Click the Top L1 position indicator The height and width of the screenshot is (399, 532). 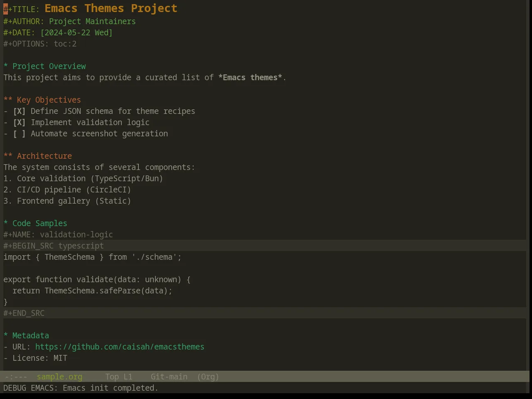point(119,377)
